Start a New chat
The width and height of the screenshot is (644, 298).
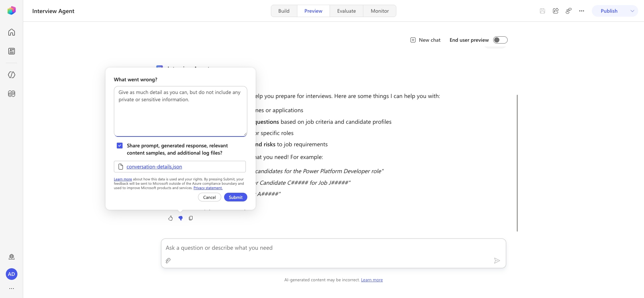(425, 40)
